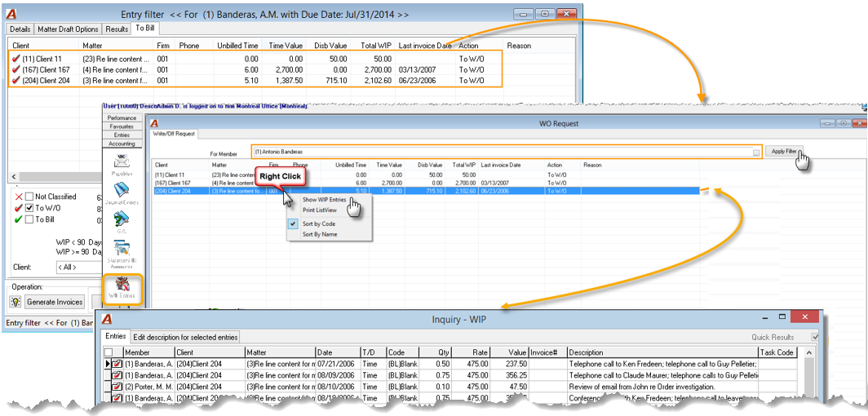Screen dimensions: 868x416
Task: Uncheck the To W/O checkbox
Action: (x=29, y=208)
